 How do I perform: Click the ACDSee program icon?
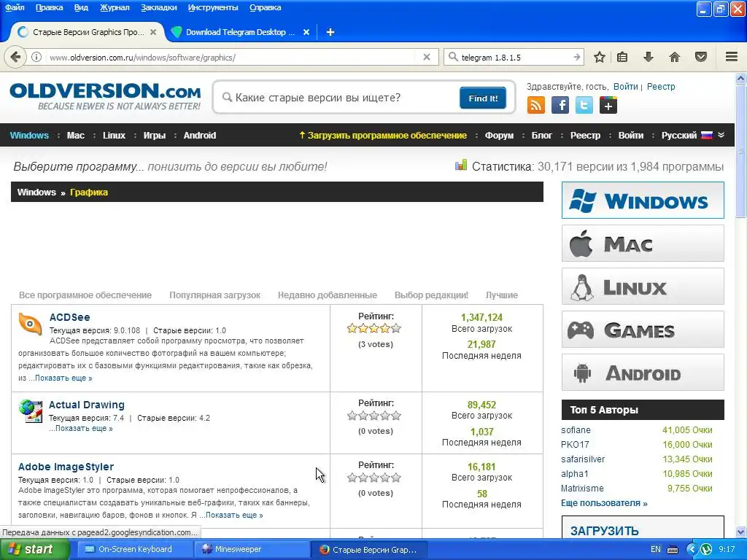[30, 324]
